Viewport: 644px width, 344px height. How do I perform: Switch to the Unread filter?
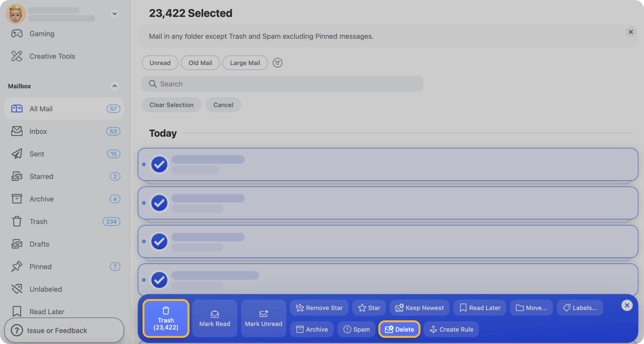(160, 63)
